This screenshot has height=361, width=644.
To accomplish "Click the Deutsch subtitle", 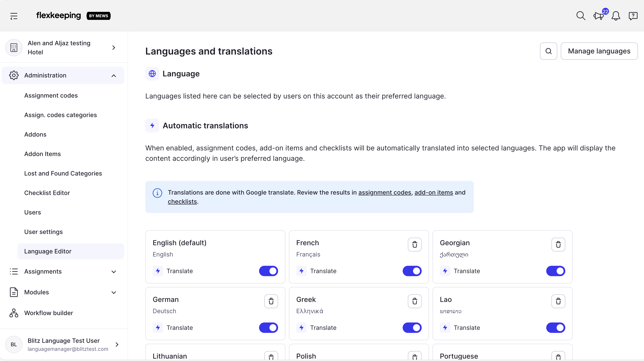I will tap(164, 311).
